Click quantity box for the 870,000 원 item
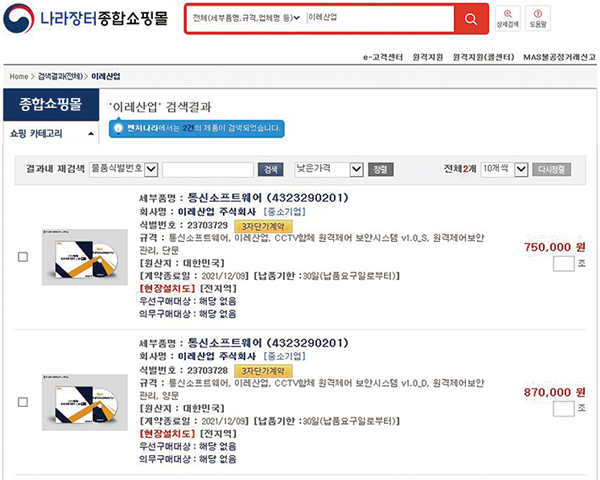This screenshot has width=600, height=480. (564, 409)
